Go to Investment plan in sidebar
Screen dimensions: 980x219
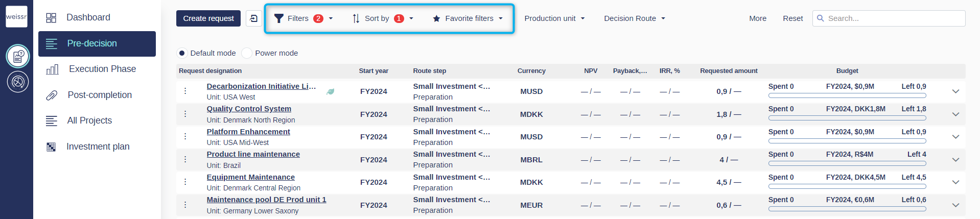pyautogui.click(x=97, y=147)
